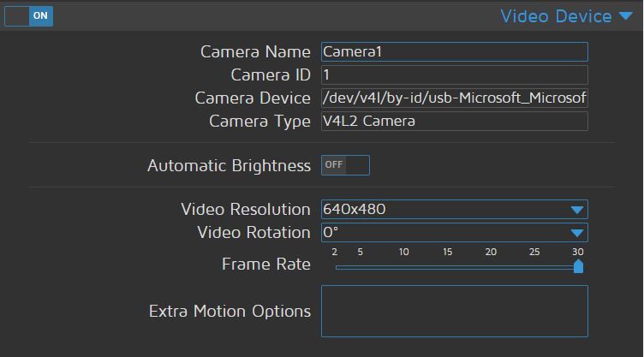Viewport: 644px width, 357px height.
Task: Set Frame Rate slider to 5
Action: (361, 267)
